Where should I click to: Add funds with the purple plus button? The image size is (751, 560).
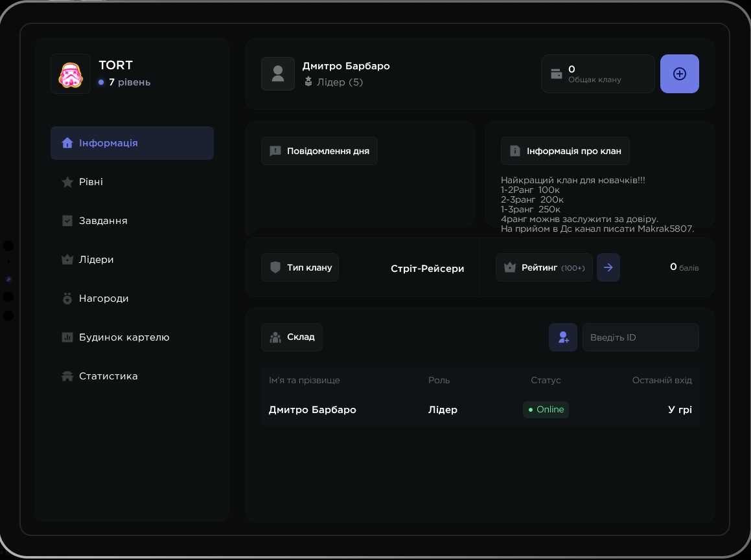[680, 74]
